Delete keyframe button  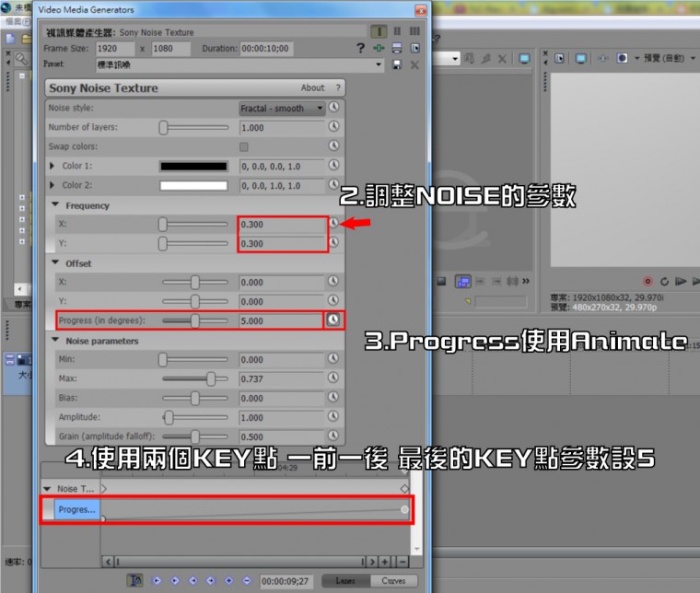coord(247,580)
